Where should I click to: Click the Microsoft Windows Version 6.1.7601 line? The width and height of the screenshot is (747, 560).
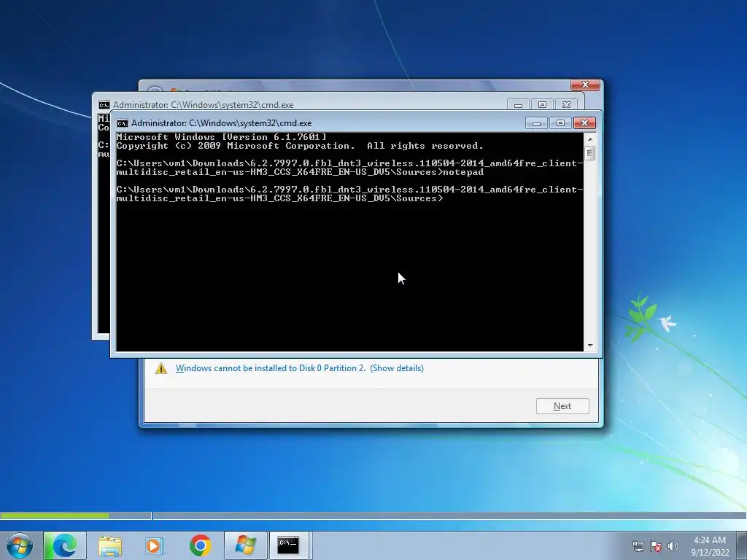click(x=222, y=137)
